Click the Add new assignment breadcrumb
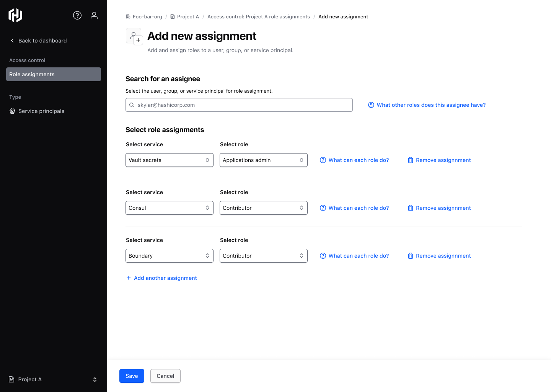Image resolution: width=551 pixels, height=392 pixels. click(x=343, y=17)
